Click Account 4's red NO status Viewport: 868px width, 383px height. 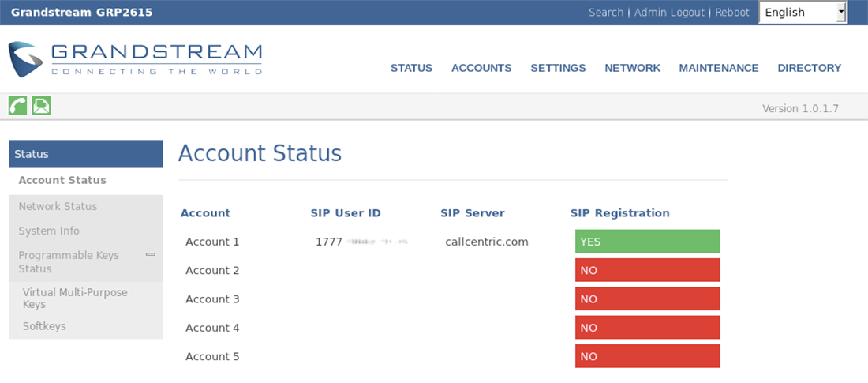[x=648, y=328]
